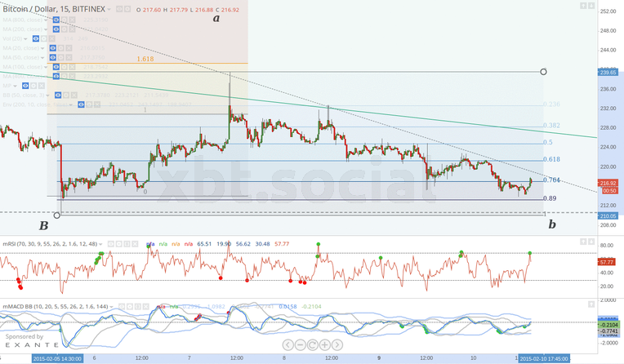This screenshot has height=364, width=624.
Task: Expand the MA (200, close) dropdown arrow
Action: tap(46, 29)
